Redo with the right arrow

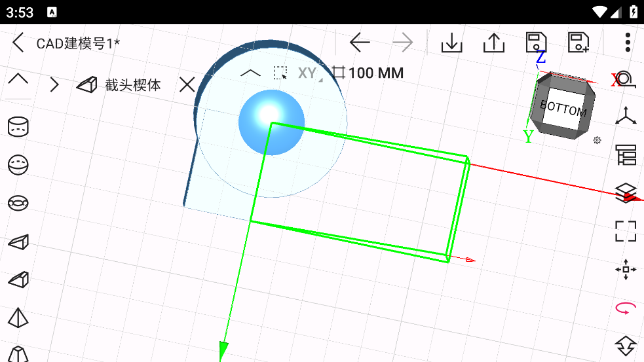(402, 43)
